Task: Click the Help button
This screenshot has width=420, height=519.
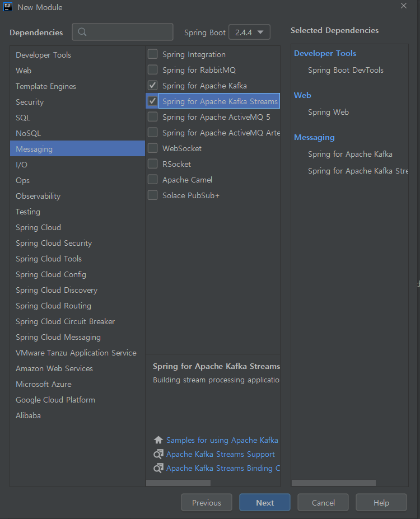Action: tap(381, 502)
